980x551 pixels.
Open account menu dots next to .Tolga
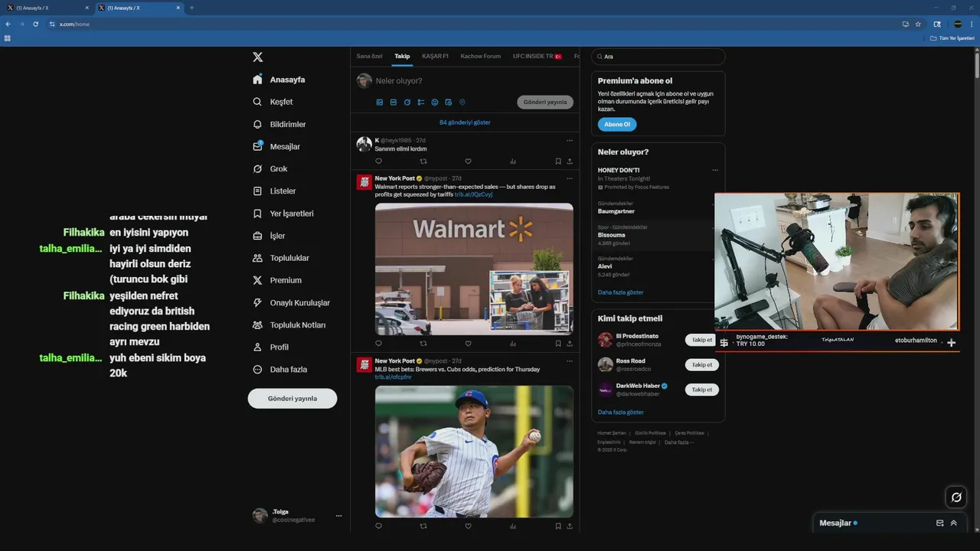coord(338,516)
